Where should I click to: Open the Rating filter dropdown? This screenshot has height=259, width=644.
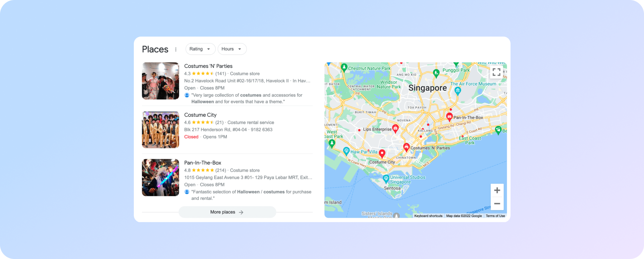(x=200, y=49)
